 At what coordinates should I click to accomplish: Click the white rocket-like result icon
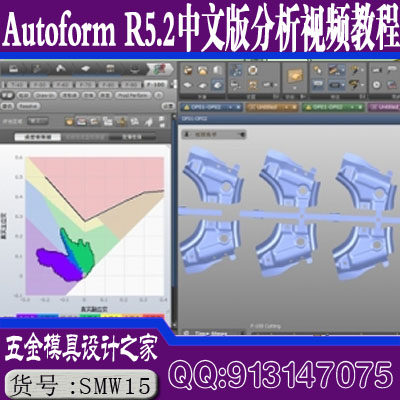pos(149,121)
